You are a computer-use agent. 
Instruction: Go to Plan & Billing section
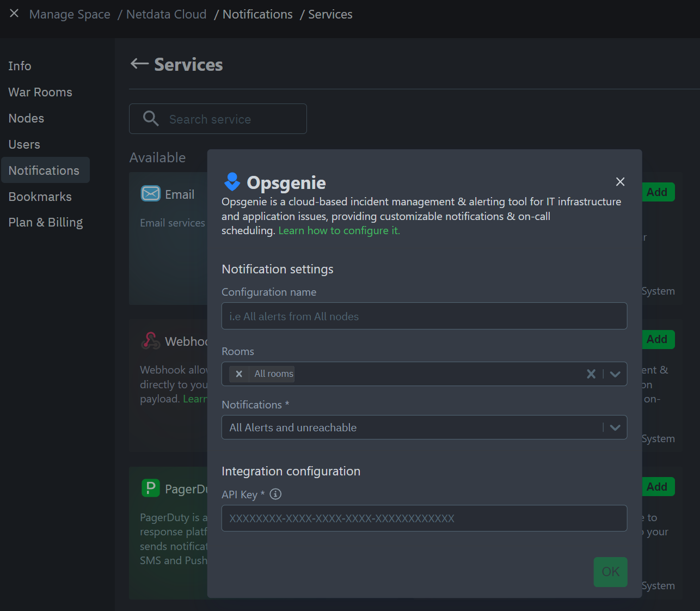pos(46,223)
